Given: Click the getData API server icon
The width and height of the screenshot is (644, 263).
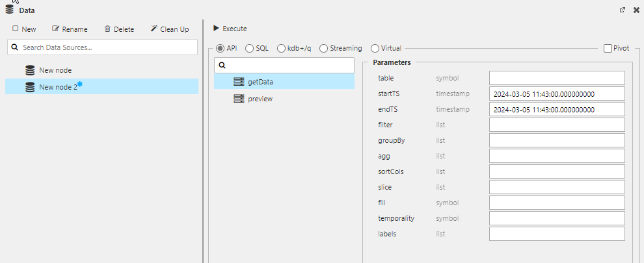Looking at the screenshot, I should (x=239, y=82).
